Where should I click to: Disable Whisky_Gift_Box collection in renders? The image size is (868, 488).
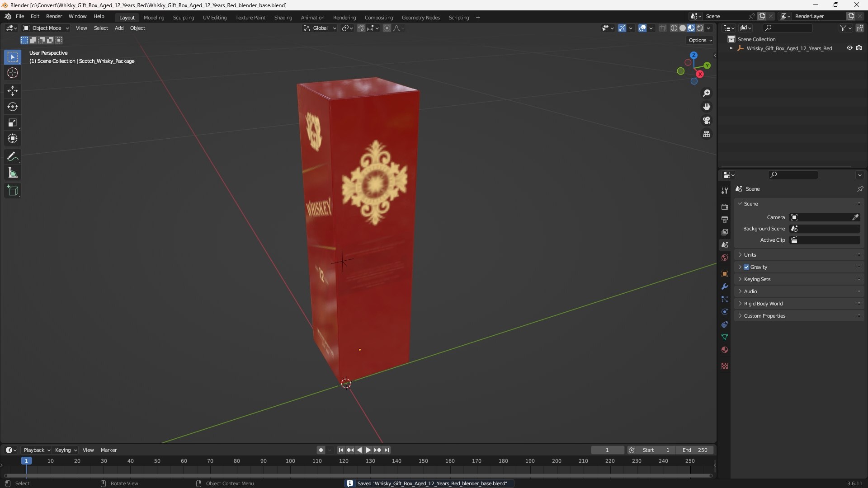[x=859, y=48]
